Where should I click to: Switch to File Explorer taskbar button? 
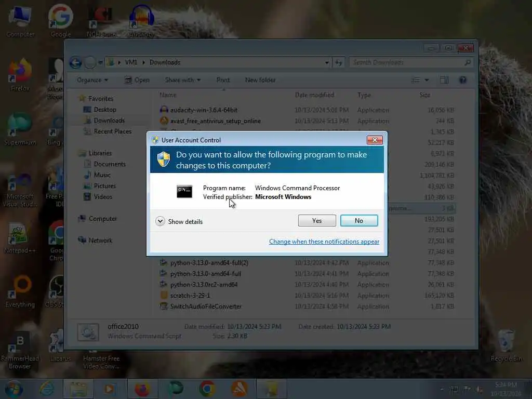pos(78,389)
